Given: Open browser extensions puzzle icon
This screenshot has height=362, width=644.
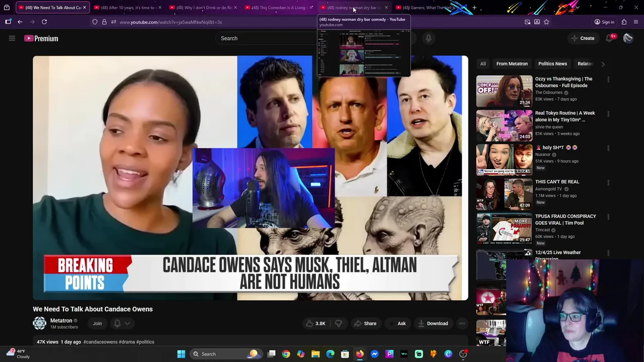Looking at the screenshot, I should 624,22.
